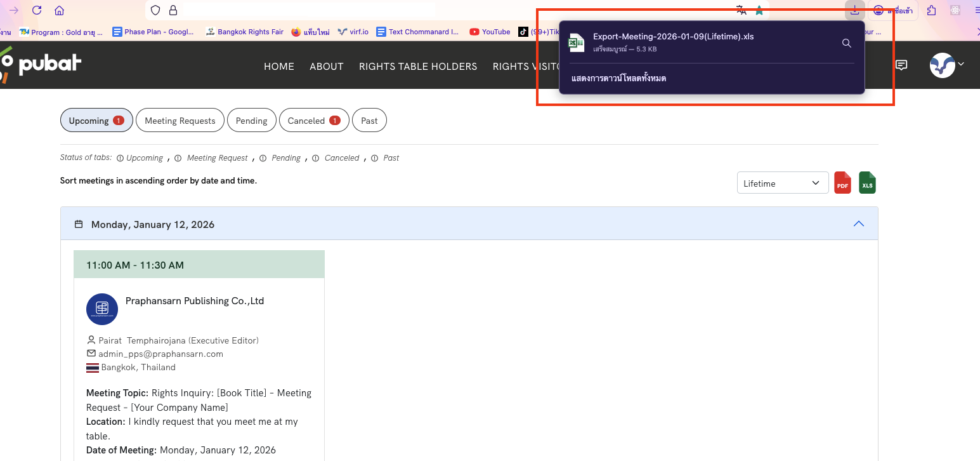The image size is (980, 461).
Task: Click the admin_pps@praphansarn.com email link
Action: click(161, 354)
